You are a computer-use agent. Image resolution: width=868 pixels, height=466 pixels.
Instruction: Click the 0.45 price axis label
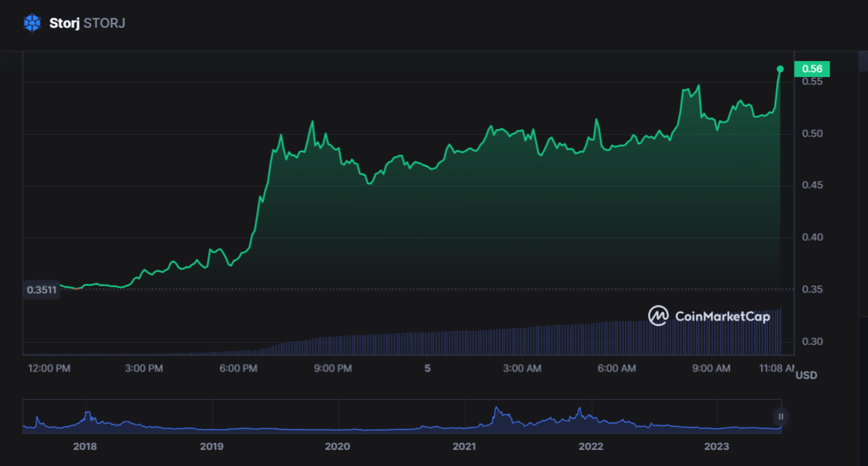812,185
